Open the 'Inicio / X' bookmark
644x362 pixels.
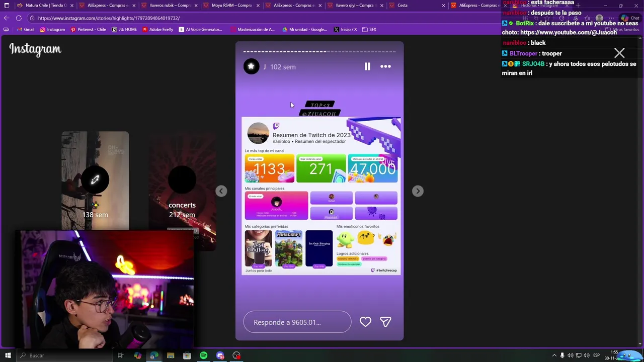[x=345, y=30]
